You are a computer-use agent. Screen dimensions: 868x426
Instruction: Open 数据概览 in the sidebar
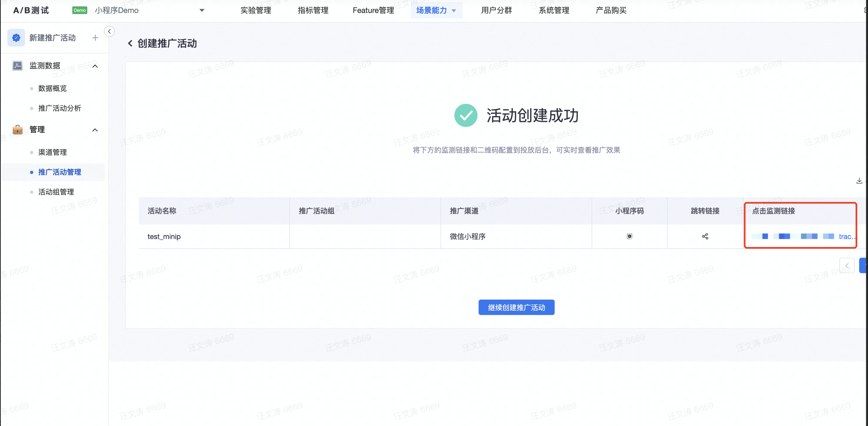(x=53, y=88)
